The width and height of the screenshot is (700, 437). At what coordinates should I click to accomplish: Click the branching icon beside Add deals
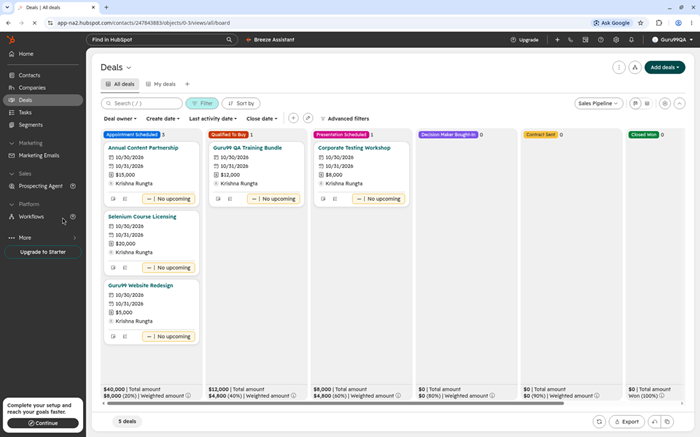635,67
